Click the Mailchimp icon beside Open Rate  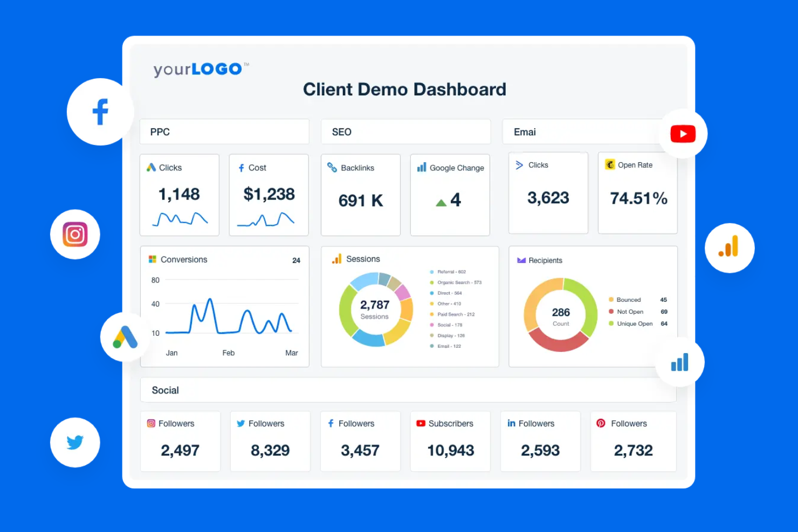610,164
